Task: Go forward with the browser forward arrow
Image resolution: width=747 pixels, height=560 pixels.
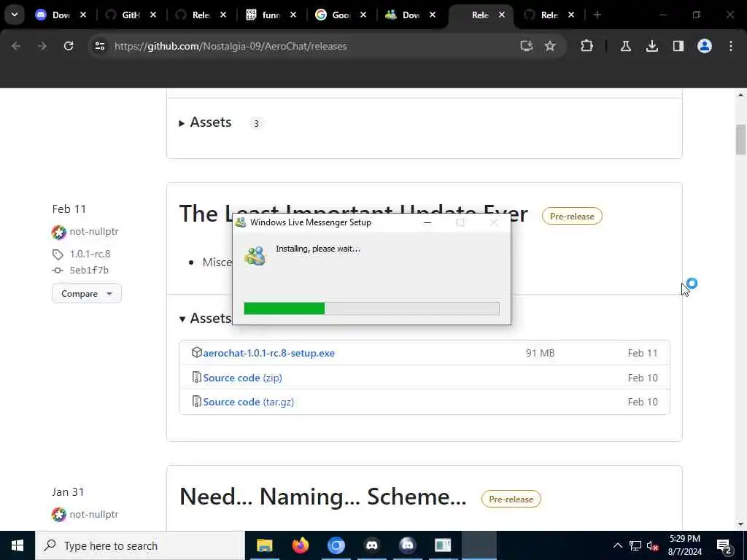Action: point(42,46)
